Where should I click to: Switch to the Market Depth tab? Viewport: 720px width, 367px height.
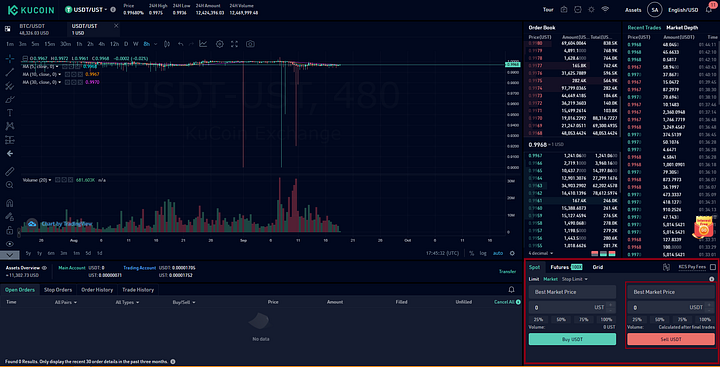pyautogui.click(x=682, y=28)
